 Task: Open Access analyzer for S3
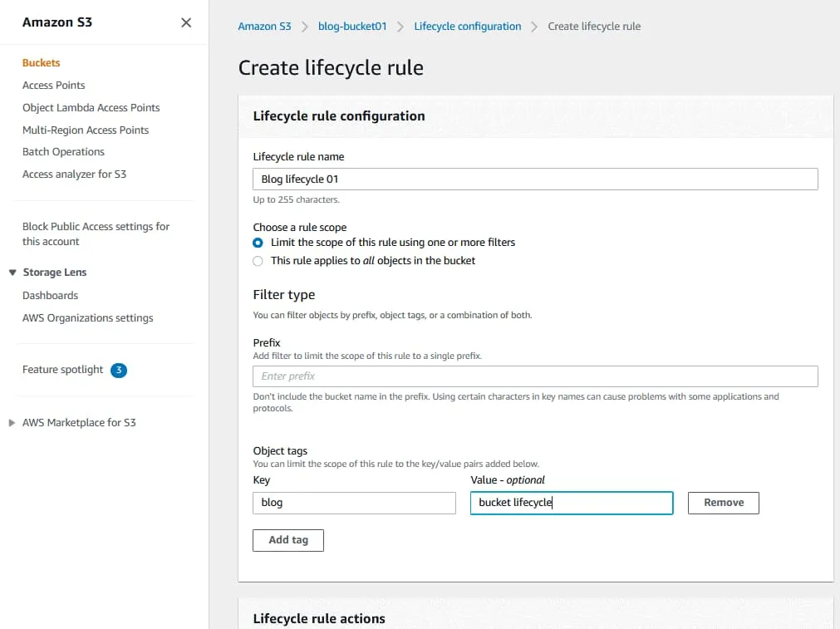click(74, 174)
